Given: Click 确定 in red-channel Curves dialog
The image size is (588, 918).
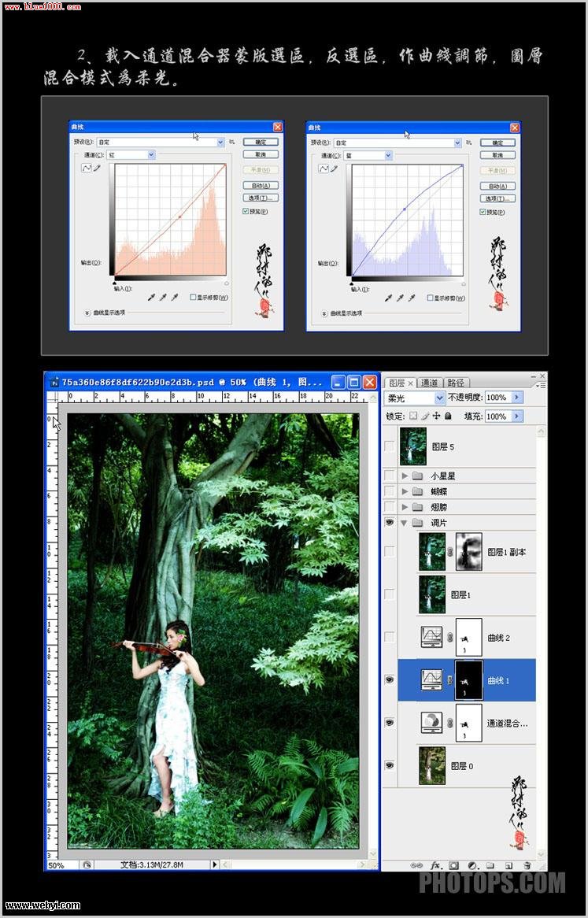Looking at the screenshot, I should (x=261, y=142).
